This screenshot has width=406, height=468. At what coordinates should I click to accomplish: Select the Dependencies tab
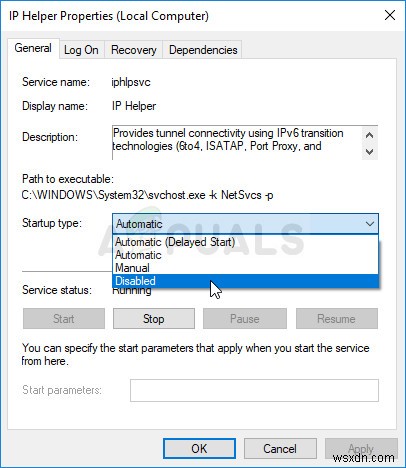click(x=203, y=50)
